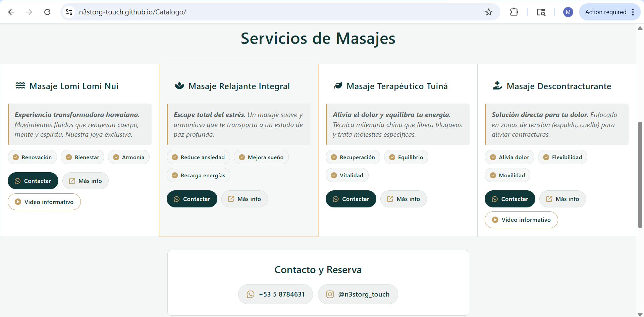Click the external-link icon on Relajante Más info
This screenshot has height=317, width=644.
point(231,199)
